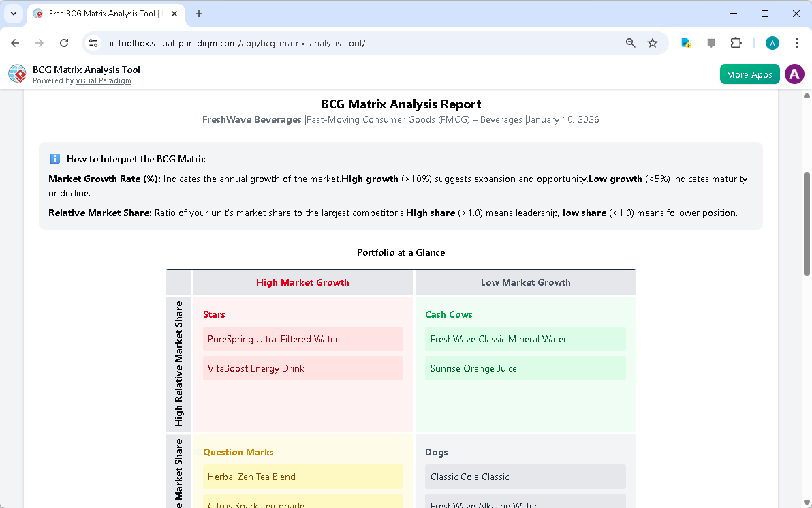Open the page download icon in toolbar

686,42
